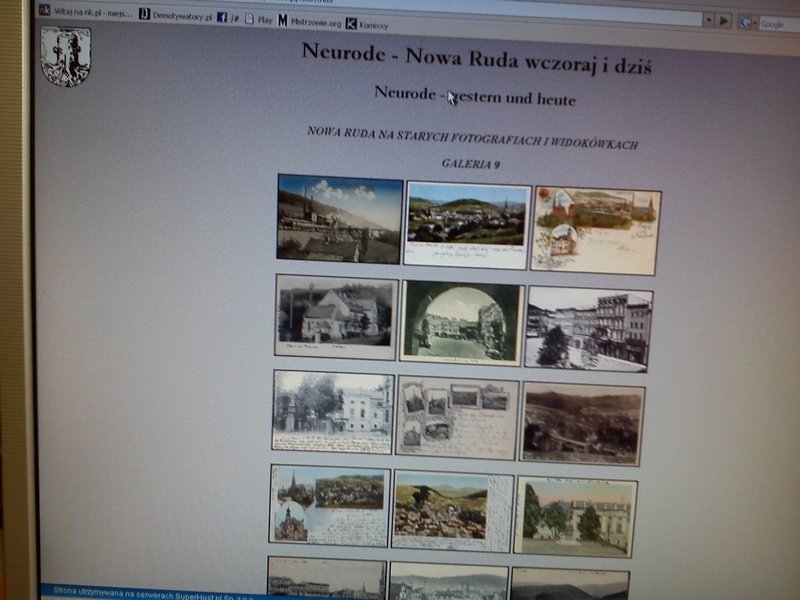This screenshot has height=600, width=800.
Task: Click the subtitle 'Neurode - gestern und heute'
Action: tap(475, 96)
